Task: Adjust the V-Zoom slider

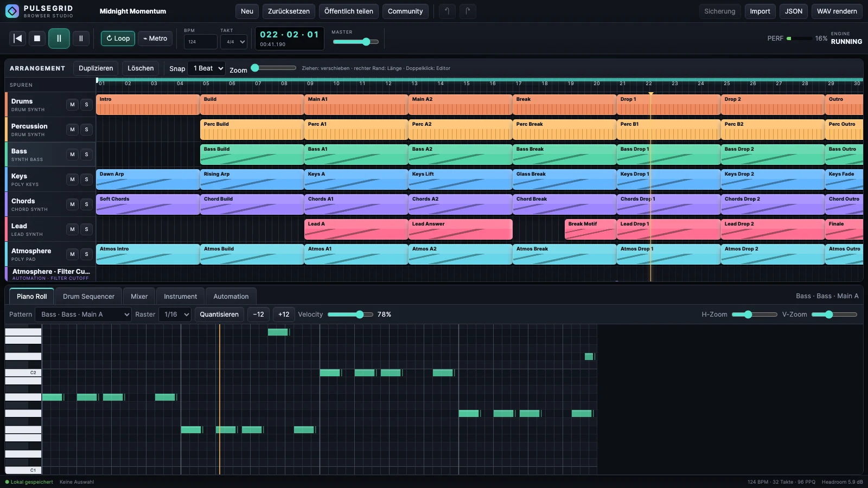Action: pos(834,314)
